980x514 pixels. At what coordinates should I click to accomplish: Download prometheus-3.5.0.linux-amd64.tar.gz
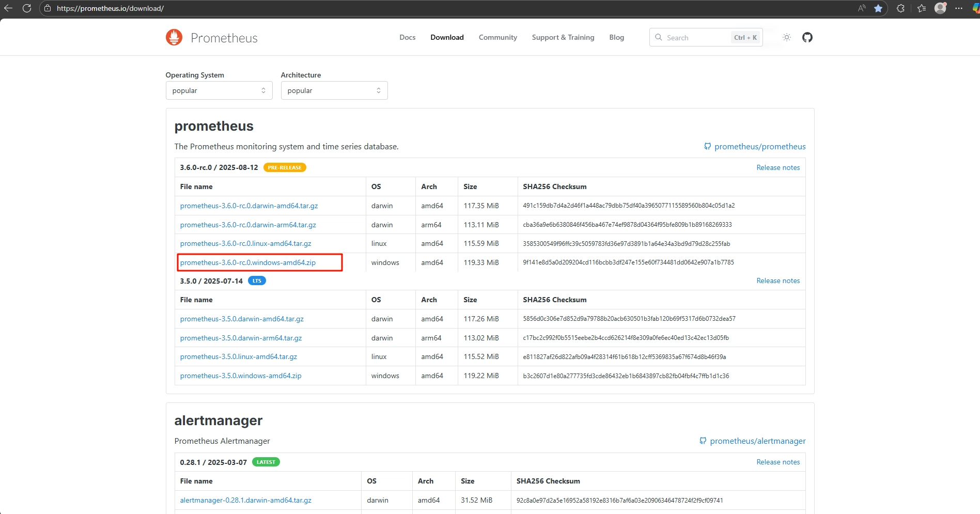[x=238, y=356]
